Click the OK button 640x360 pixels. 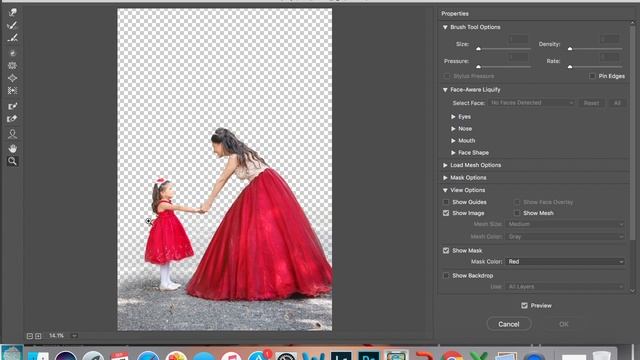[x=564, y=324]
